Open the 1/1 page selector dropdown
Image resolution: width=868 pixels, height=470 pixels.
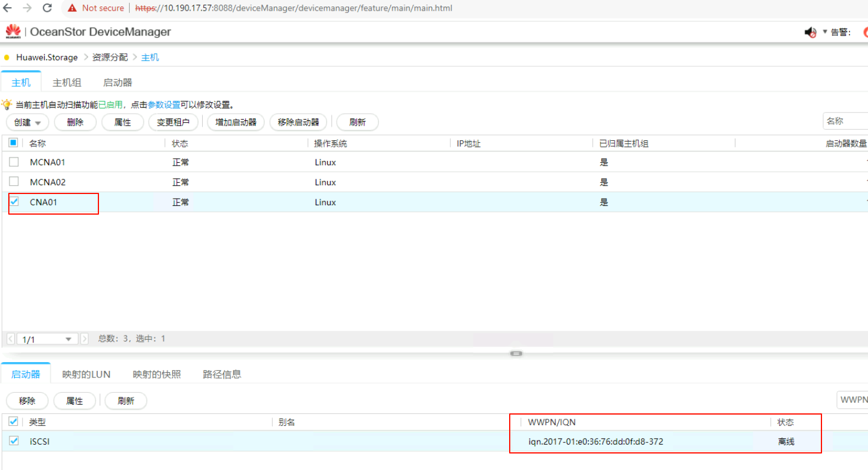coord(68,339)
